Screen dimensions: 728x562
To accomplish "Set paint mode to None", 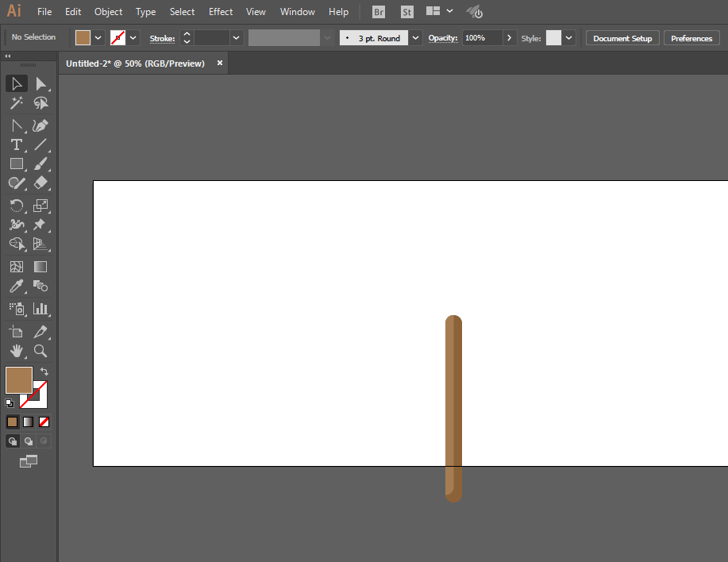I will tap(44, 421).
